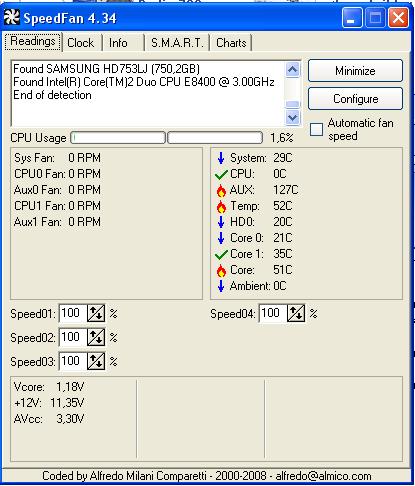
Task: Enable the Automatic fan speed checkbox
Action: coord(316,129)
